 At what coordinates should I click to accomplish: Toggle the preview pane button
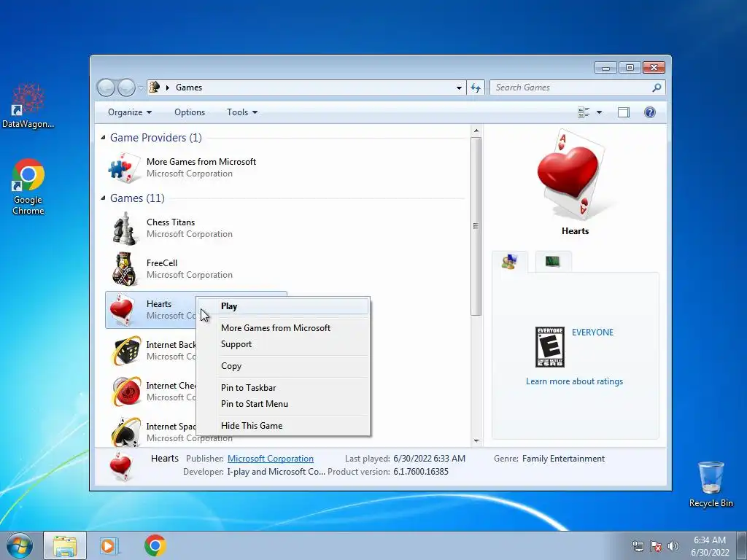(x=623, y=112)
